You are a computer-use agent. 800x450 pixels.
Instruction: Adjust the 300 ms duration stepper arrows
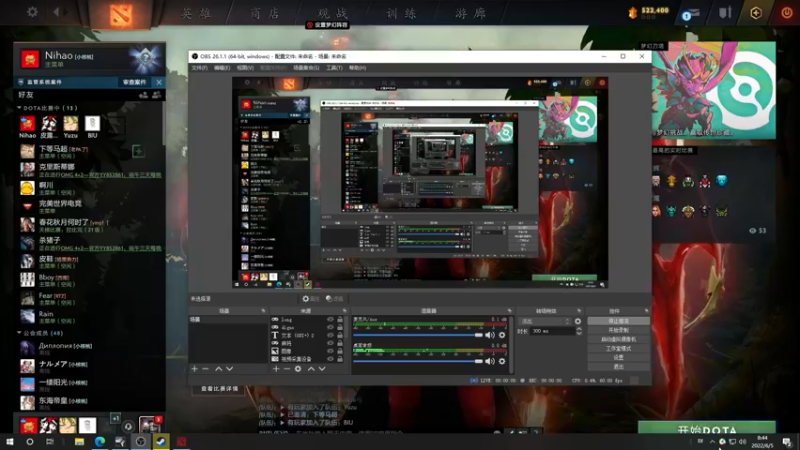(579, 331)
